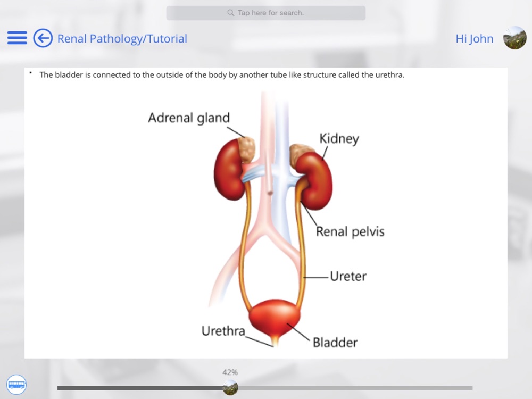
Task: Click the magnifier icon in the search bar
Action: point(231,13)
